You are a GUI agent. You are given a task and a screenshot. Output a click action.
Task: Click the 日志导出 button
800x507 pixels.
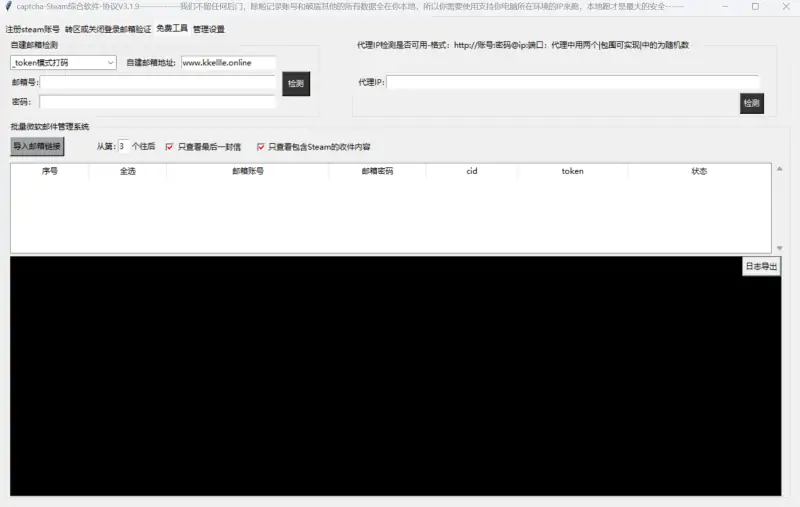(760, 266)
